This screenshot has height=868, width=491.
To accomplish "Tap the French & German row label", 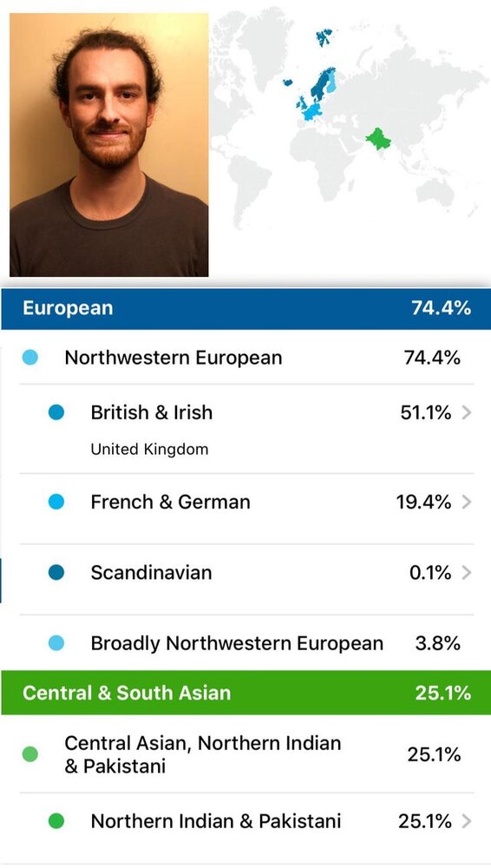I will [171, 502].
